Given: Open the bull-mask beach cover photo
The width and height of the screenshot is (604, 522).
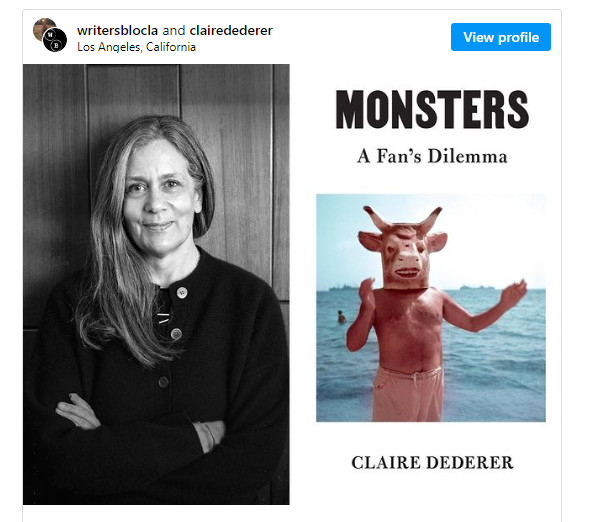Looking at the screenshot, I should pos(431,307).
